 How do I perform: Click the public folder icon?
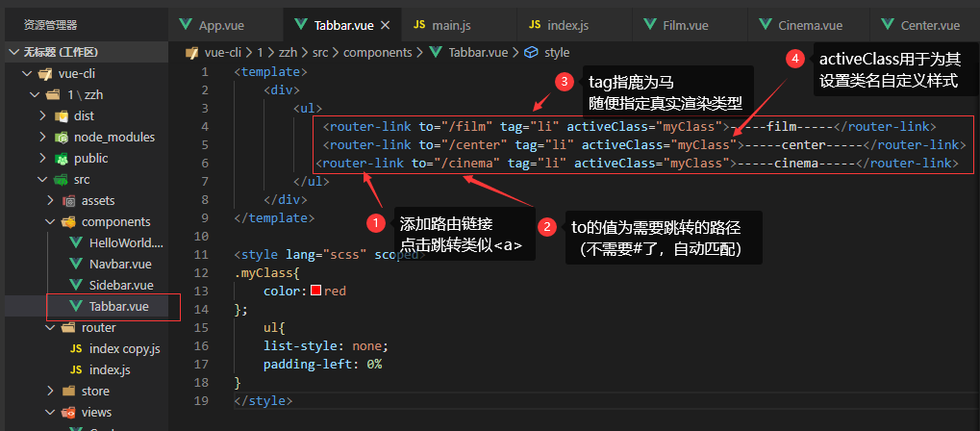(63, 158)
